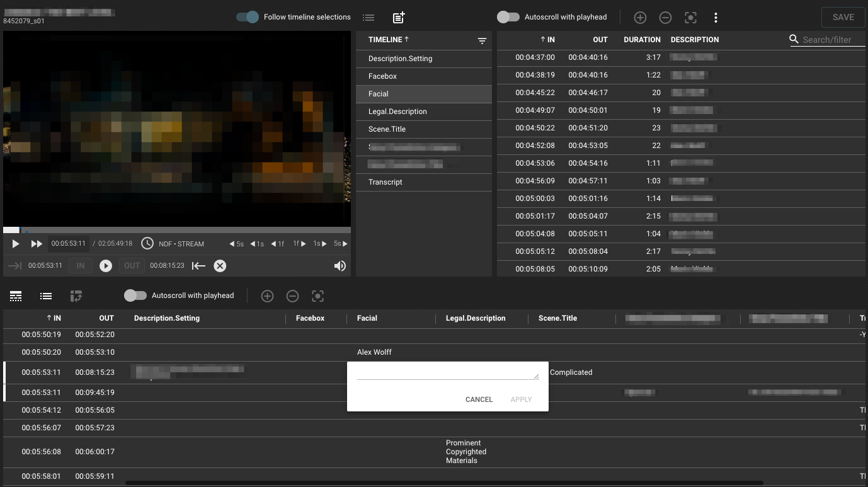This screenshot has width=868, height=487.
Task: Click the SAVE button
Action: tap(843, 17)
